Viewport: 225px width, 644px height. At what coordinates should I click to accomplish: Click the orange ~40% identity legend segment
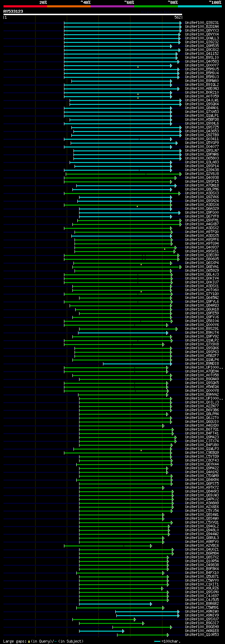point(69,6)
